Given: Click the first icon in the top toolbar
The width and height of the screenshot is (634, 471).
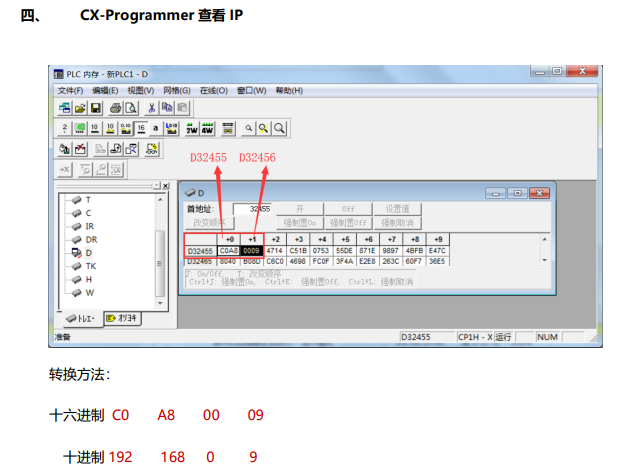Looking at the screenshot, I should (65, 108).
